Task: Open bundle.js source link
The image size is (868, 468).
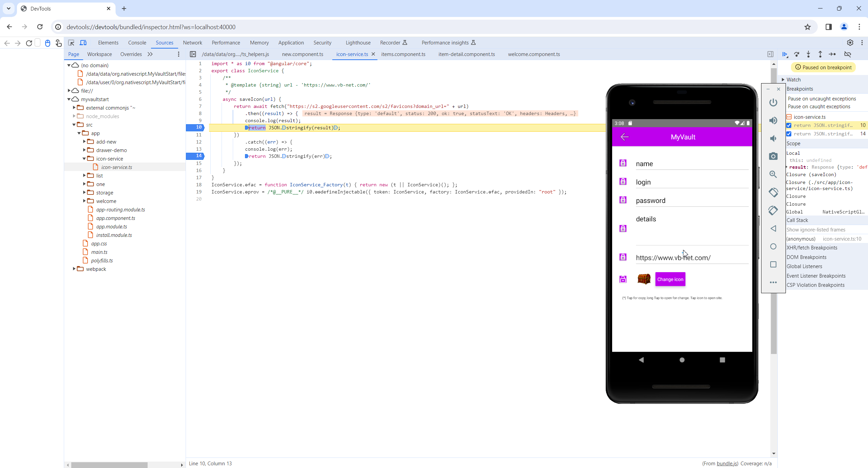Action: click(727, 463)
